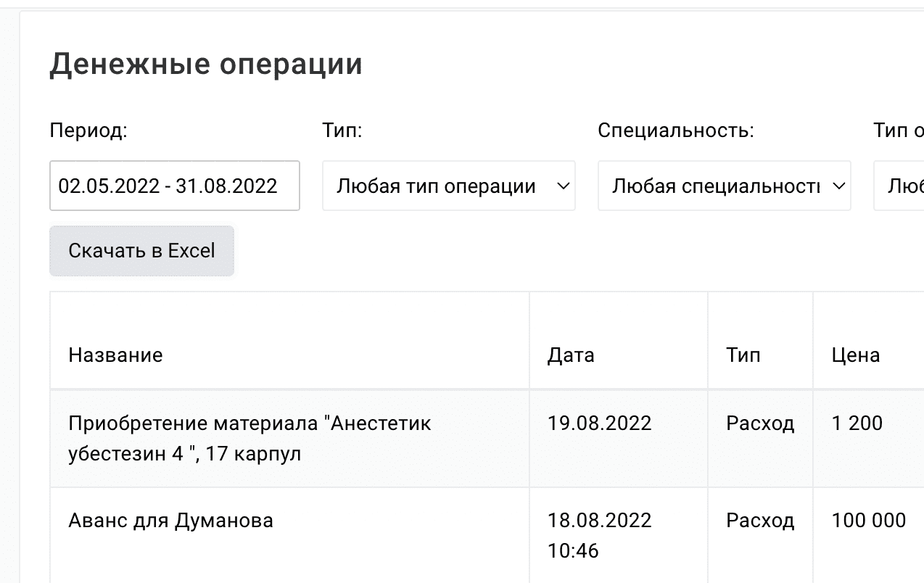
Task: Click the Цена column header
Action: (856, 355)
